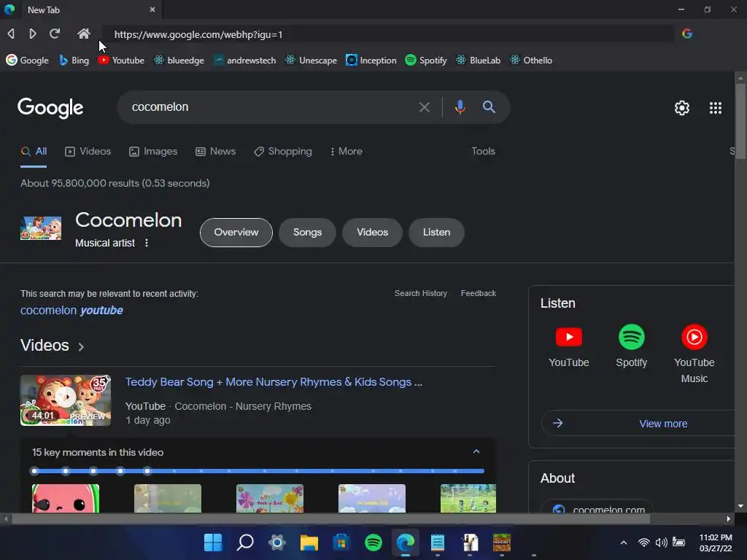Viewport: 747px width, 560px height.
Task: Expand the More search filter menu
Action: click(347, 152)
